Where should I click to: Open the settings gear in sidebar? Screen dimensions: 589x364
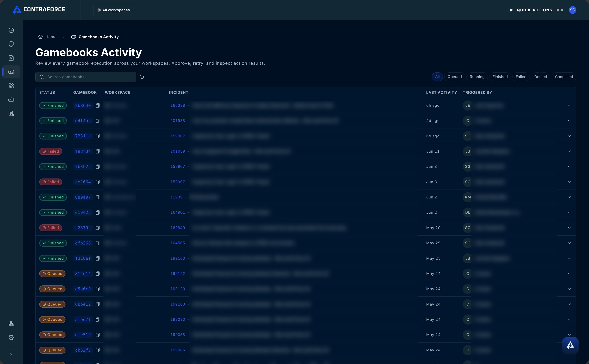11,337
